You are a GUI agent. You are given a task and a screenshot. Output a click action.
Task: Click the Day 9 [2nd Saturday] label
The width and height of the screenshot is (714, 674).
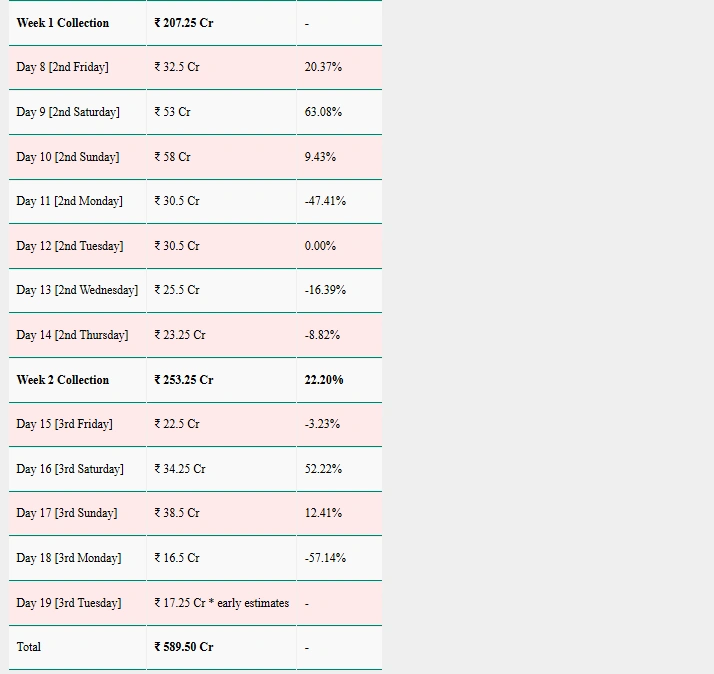[68, 112]
